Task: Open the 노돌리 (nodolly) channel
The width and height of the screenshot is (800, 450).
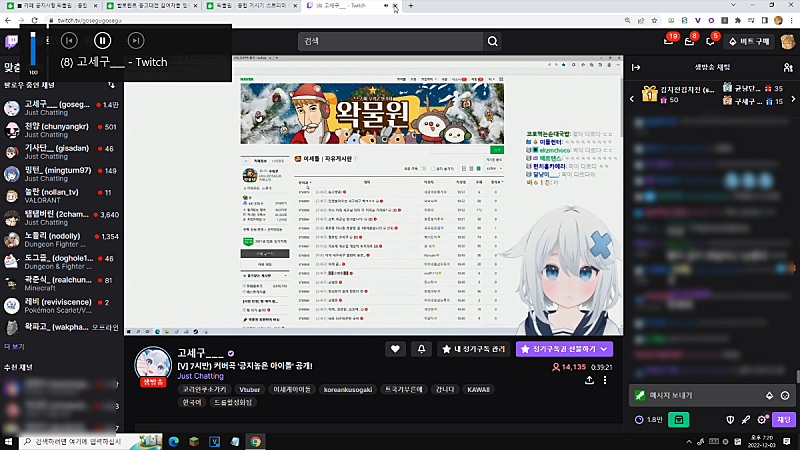Action: click(x=61, y=240)
